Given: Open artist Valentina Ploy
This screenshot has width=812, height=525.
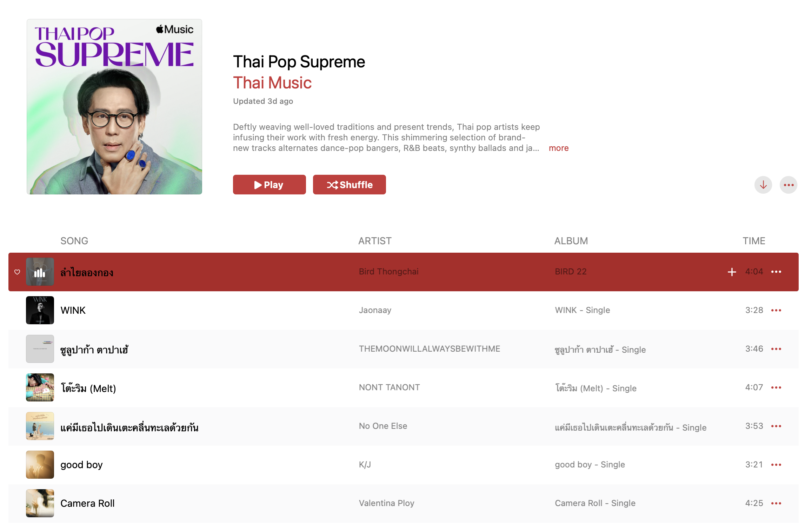Looking at the screenshot, I should tap(386, 503).
